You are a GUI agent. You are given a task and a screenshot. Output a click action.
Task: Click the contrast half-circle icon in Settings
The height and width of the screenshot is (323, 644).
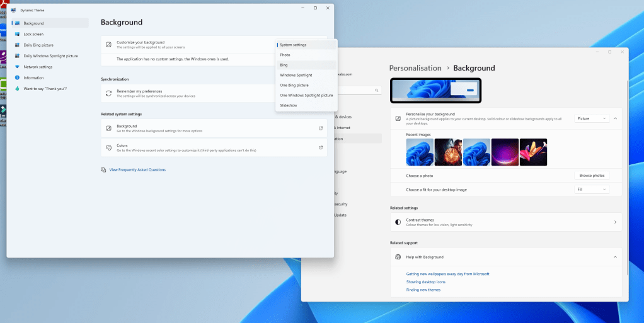[398, 222]
